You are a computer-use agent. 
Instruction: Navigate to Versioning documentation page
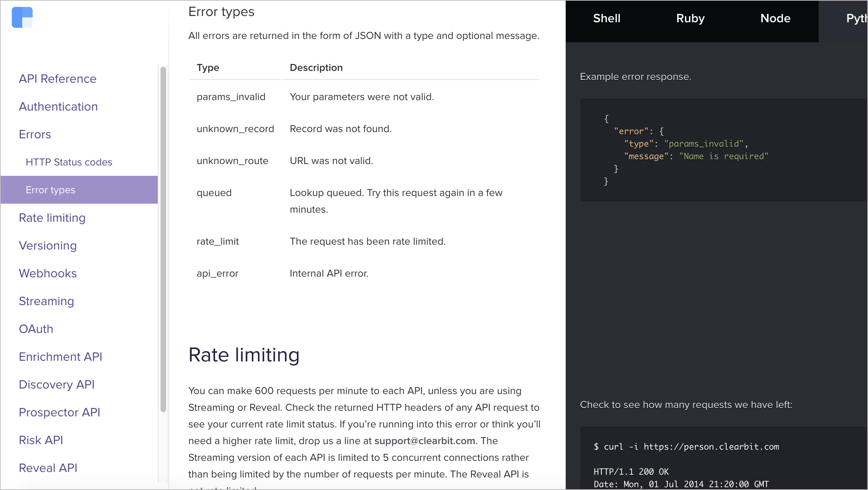click(x=48, y=245)
